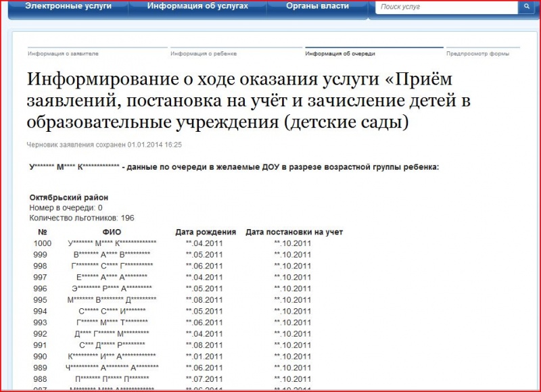Open the Электронные услуги menu
Image resolution: width=541 pixels, height=392 pixels.
pyautogui.click(x=68, y=6)
